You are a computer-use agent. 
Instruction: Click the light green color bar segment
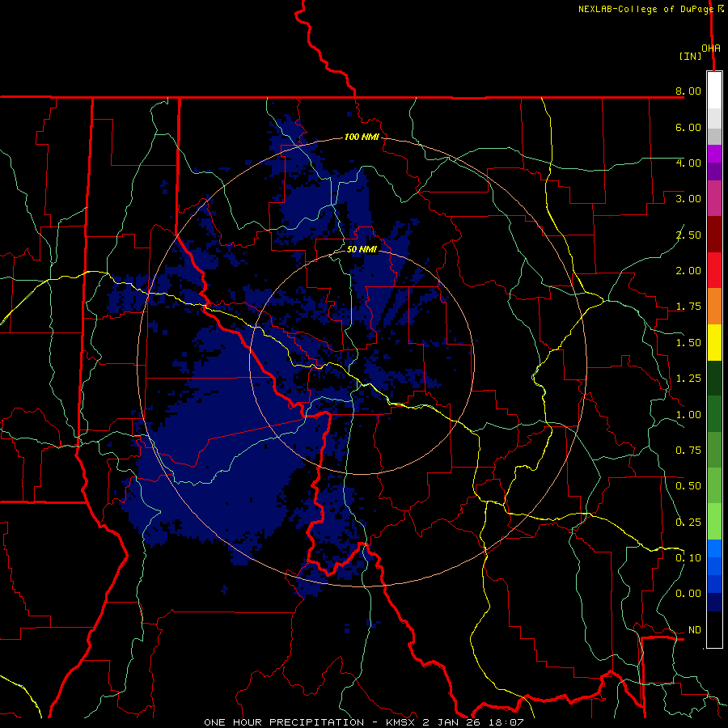[x=714, y=522]
